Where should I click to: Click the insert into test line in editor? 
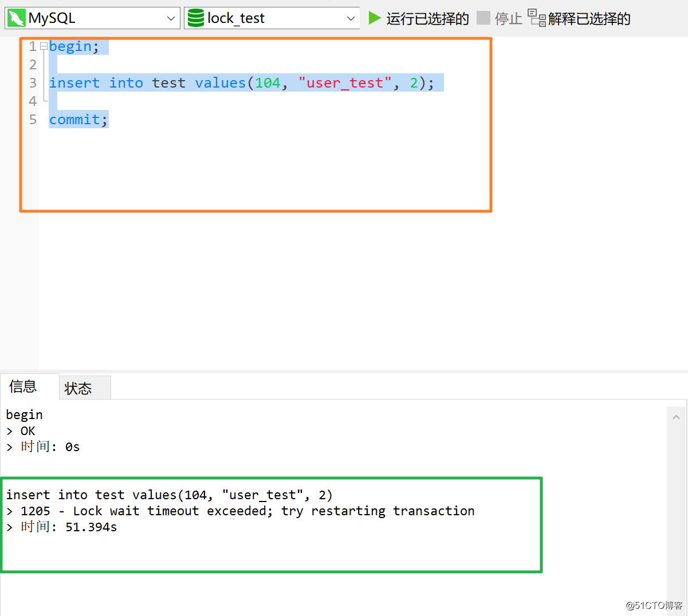pyautogui.click(x=242, y=83)
